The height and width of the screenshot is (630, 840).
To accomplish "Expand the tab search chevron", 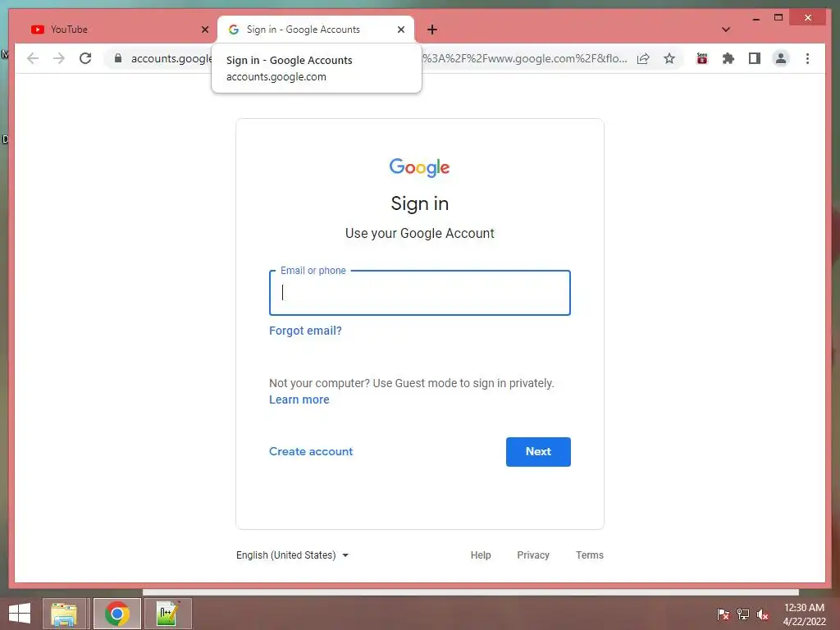I will [726, 30].
